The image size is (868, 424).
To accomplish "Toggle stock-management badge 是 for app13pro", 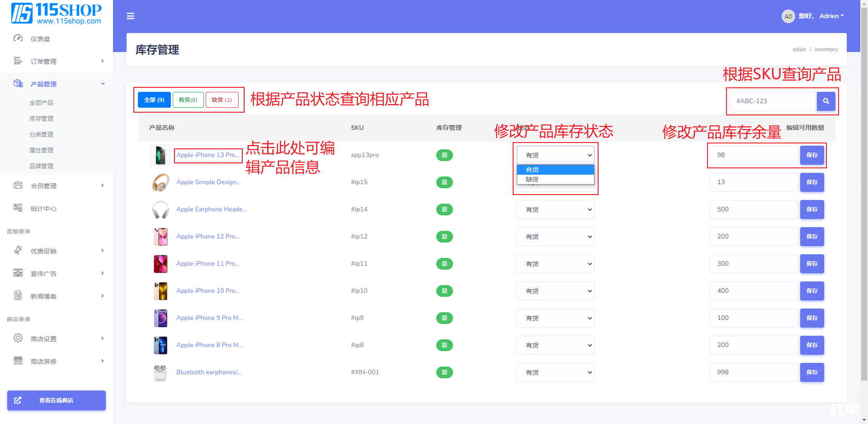I will [x=444, y=155].
